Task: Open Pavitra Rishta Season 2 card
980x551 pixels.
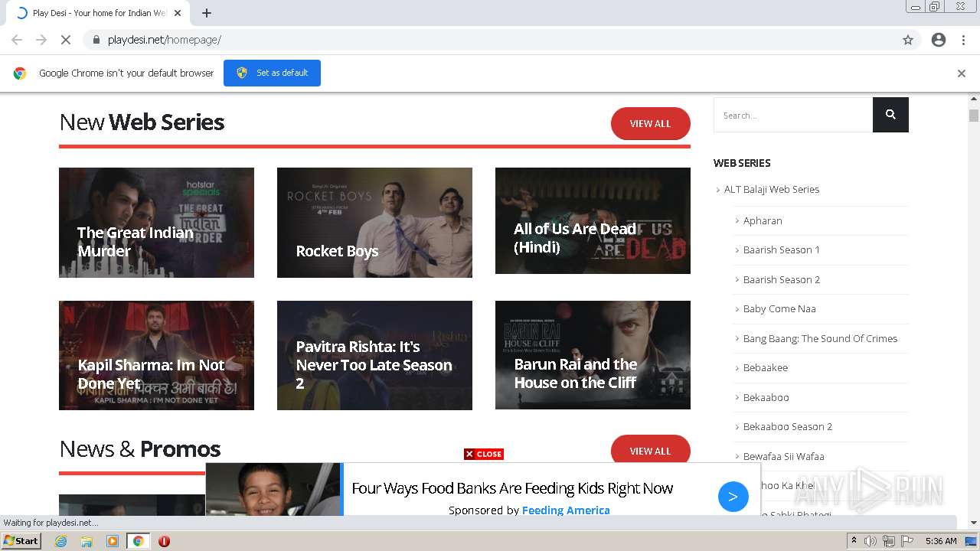Action: coord(374,355)
